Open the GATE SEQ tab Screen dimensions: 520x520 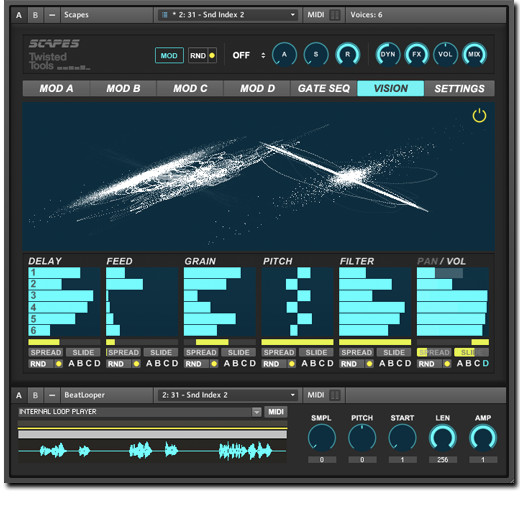pos(324,88)
